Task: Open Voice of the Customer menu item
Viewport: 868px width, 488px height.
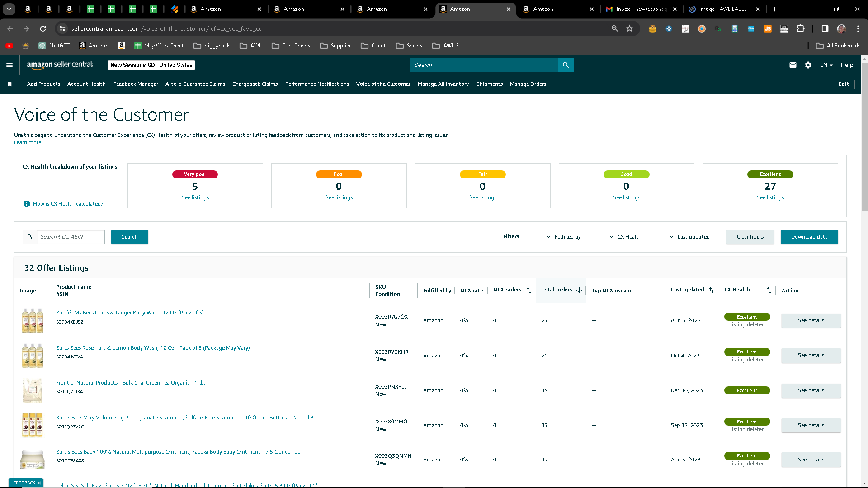Action: coord(383,84)
